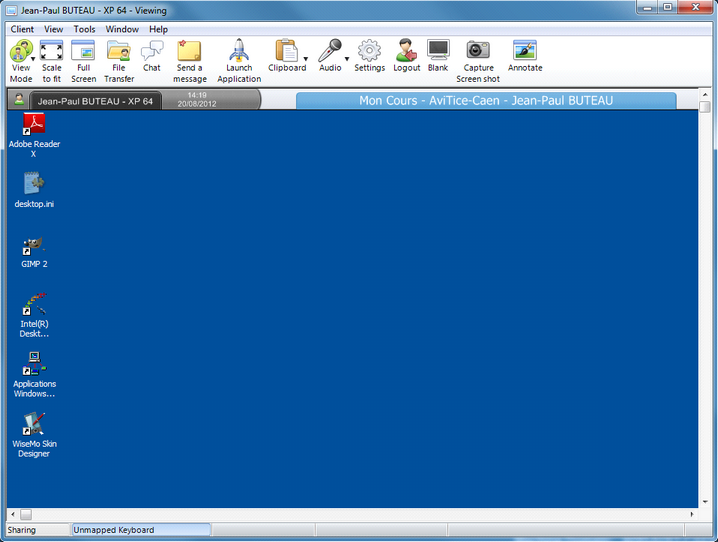This screenshot has width=718, height=542.
Task: Select the Jean-Paul BUTEAU - XP 64 tab
Action: click(x=95, y=101)
